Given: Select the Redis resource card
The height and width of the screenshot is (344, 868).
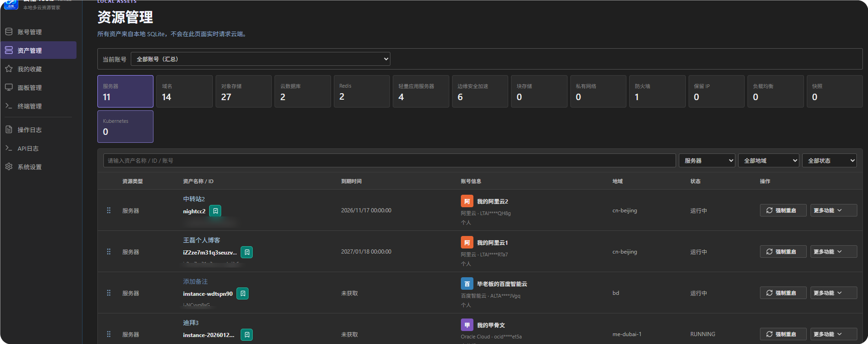Looking at the screenshot, I should point(362,91).
